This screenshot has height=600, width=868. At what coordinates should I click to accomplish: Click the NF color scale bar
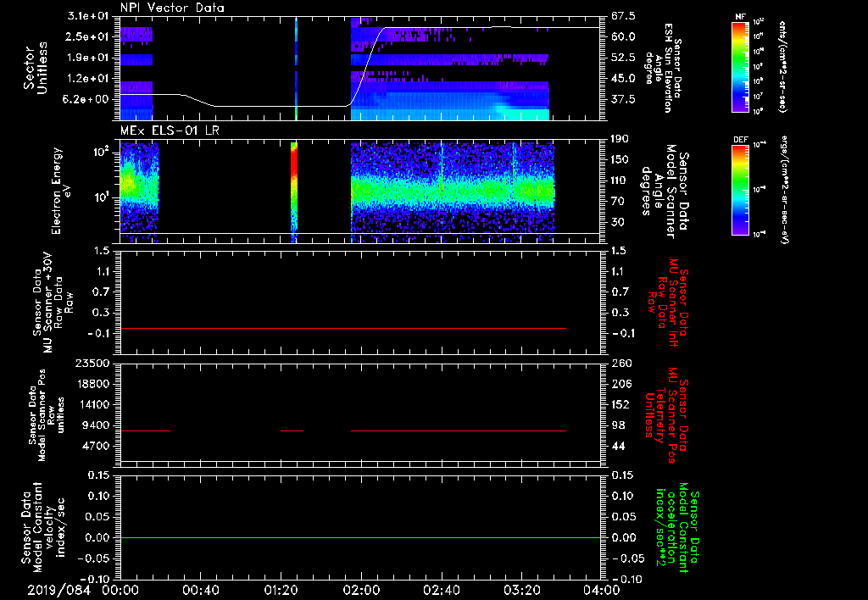click(x=740, y=66)
